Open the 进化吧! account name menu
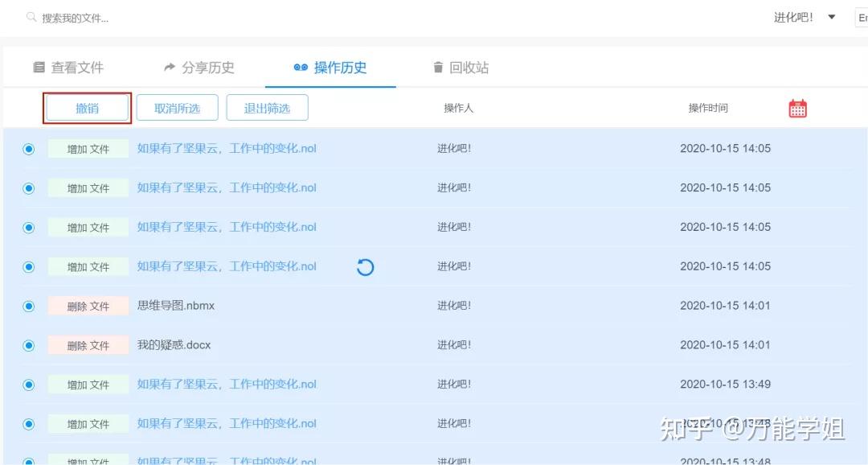Image resolution: width=868 pixels, height=465 pixels. (793, 17)
